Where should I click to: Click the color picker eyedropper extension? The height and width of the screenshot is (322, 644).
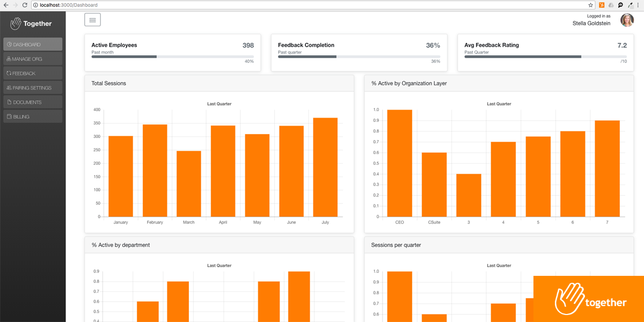[x=630, y=5]
